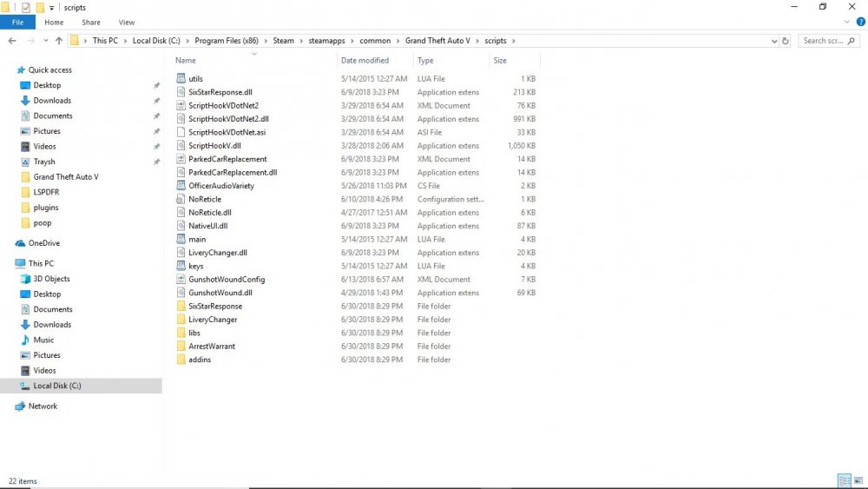Open the recent locations dropdown arrow
Image resolution: width=868 pixels, height=489 pixels.
45,41
